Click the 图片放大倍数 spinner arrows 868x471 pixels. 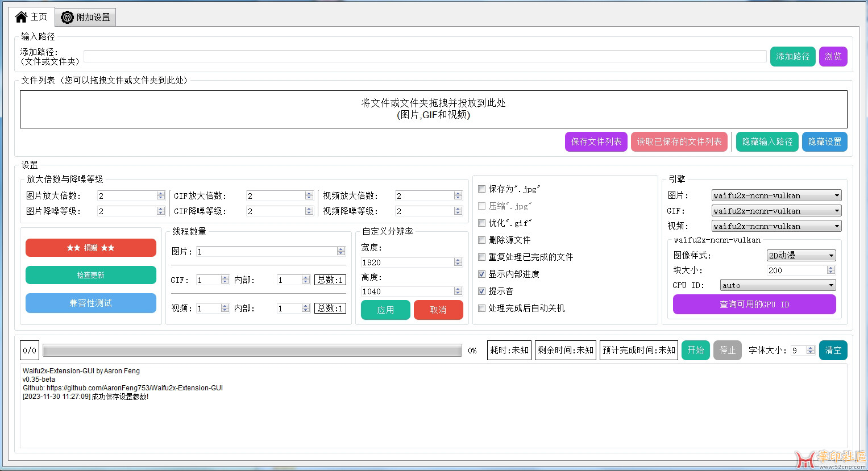161,195
